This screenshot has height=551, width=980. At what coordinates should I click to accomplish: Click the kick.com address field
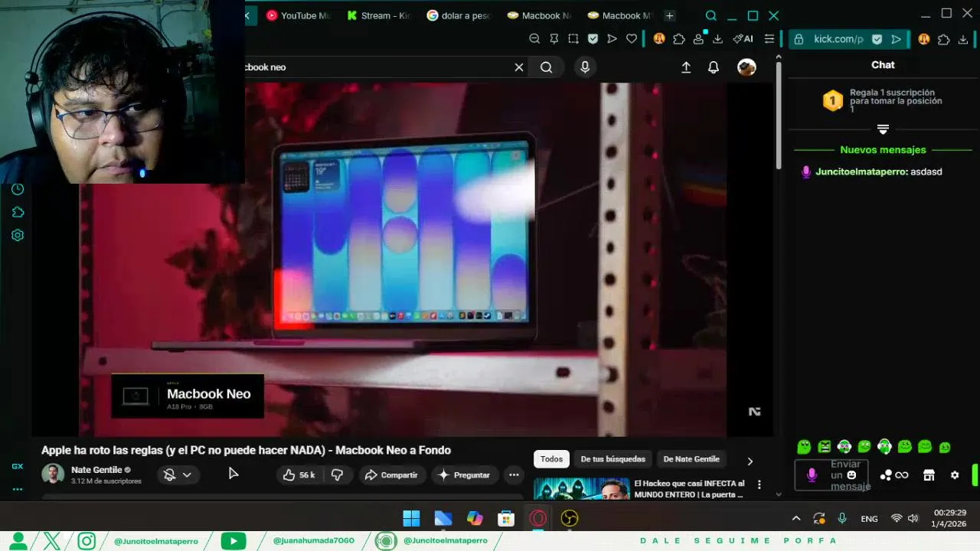(838, 39)
